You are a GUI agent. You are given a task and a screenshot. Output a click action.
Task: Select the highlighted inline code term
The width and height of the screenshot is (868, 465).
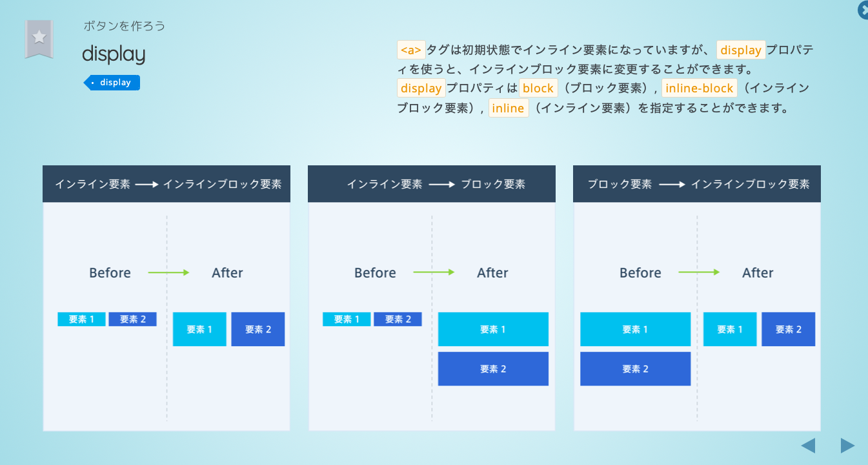click(x=508, y=108)
